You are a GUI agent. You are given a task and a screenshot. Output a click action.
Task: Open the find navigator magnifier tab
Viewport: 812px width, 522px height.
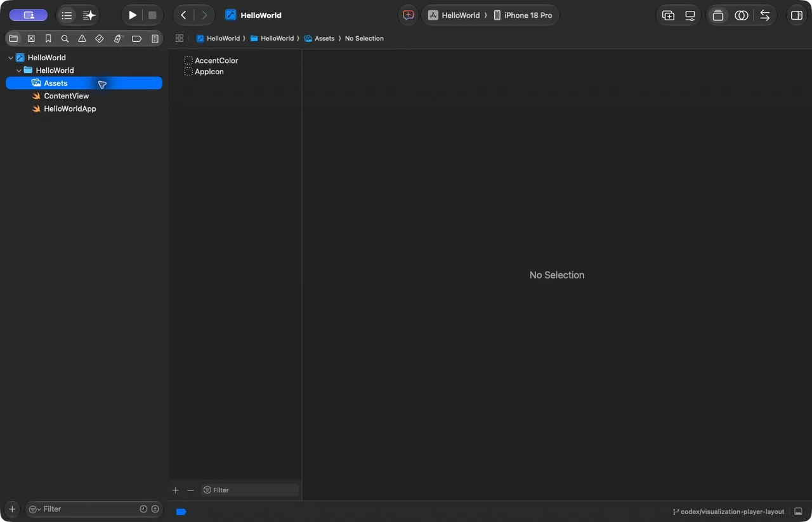pyautogui.click(x=65, y=39)
